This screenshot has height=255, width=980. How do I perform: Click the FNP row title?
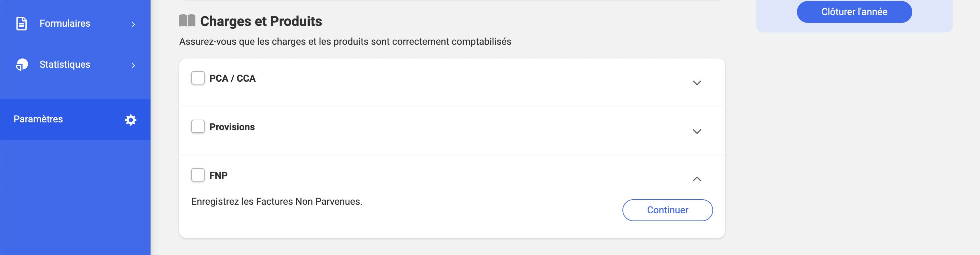pos(218,176)
